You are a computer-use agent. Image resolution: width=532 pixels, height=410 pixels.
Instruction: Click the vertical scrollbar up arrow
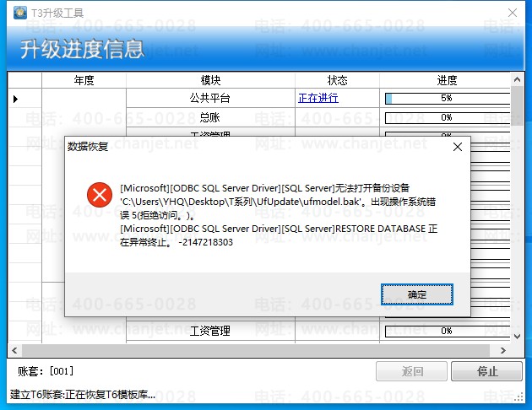coord(517,80)
